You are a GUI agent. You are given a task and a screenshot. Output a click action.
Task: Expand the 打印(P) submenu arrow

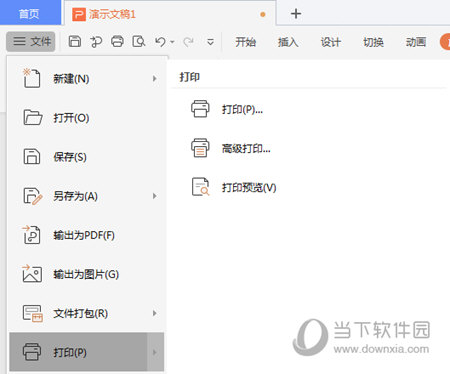[x=154, y=352]
